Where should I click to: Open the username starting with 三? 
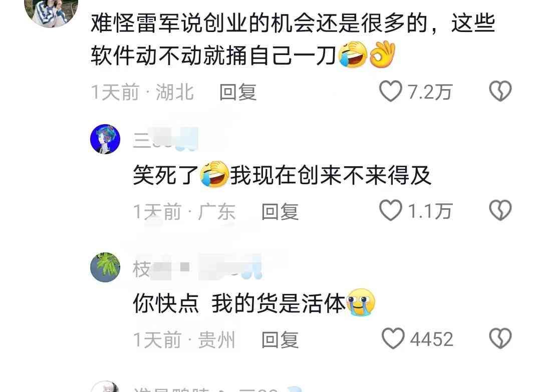pyautogui.click(x=166, y=139)
